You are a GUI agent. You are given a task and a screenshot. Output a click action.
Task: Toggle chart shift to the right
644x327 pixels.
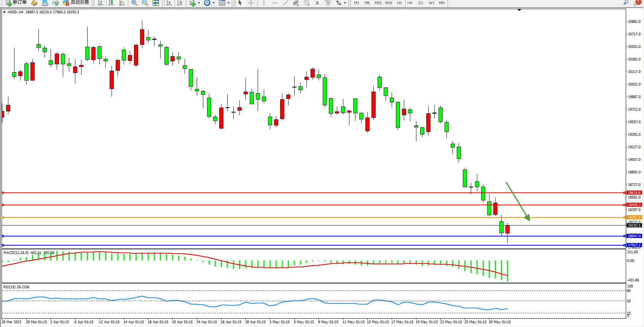tap(180, 3)
